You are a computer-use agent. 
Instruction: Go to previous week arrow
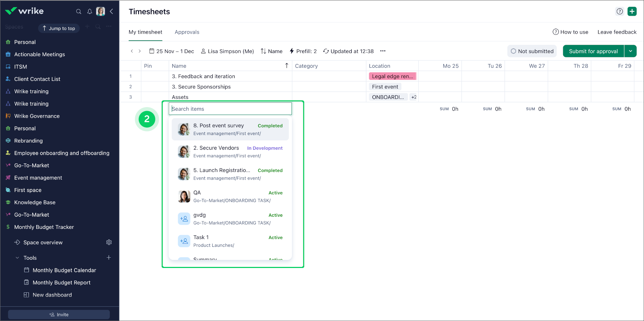tap(132, 51)
